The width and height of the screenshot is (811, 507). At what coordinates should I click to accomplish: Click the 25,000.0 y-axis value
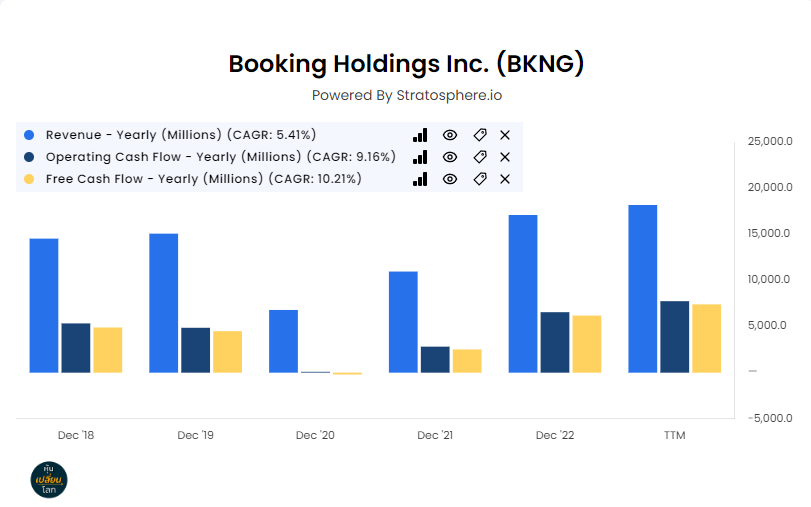point(770,141)
